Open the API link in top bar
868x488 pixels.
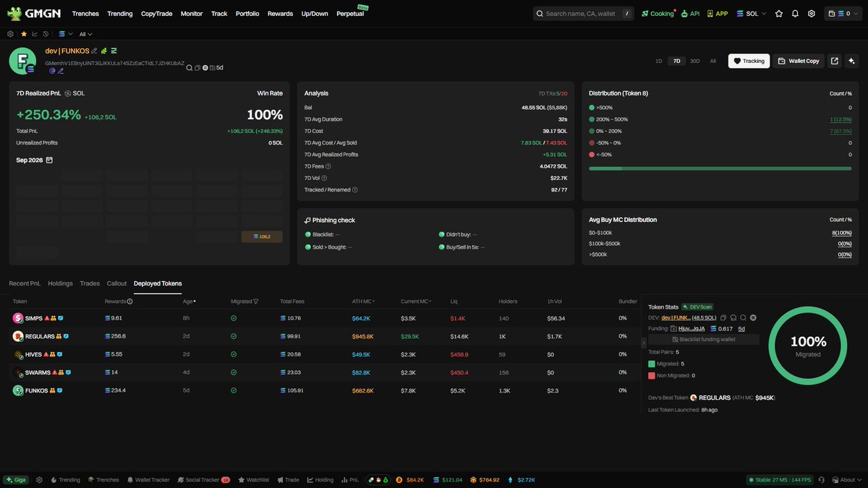click(689, 14)
